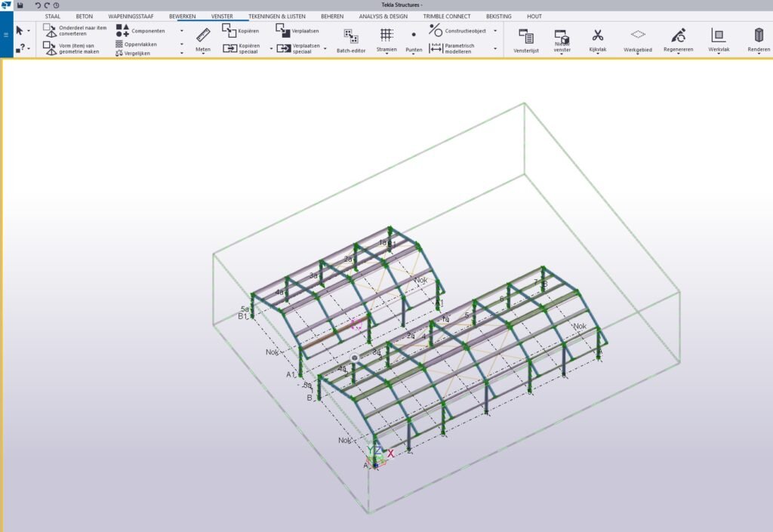773x532 pixels.
Task: Click Vorm (item) van geometrie maken
Action: (75, 48)
